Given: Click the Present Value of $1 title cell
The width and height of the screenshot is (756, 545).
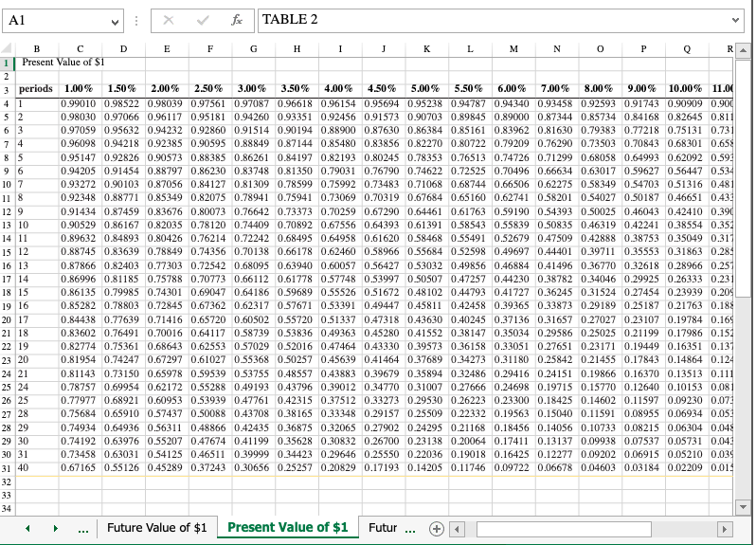Looking at the screenshot, I should [x=63, y=63].
